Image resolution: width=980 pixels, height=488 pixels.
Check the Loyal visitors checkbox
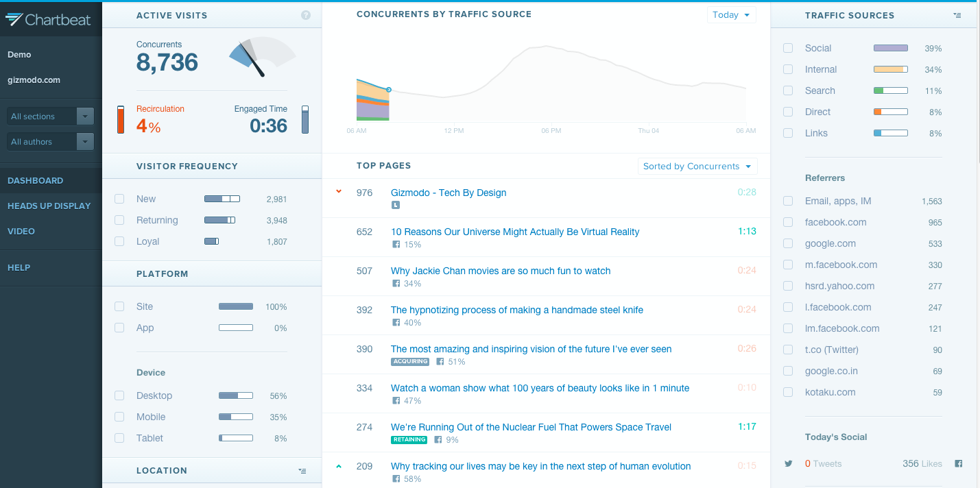[119, 241]
